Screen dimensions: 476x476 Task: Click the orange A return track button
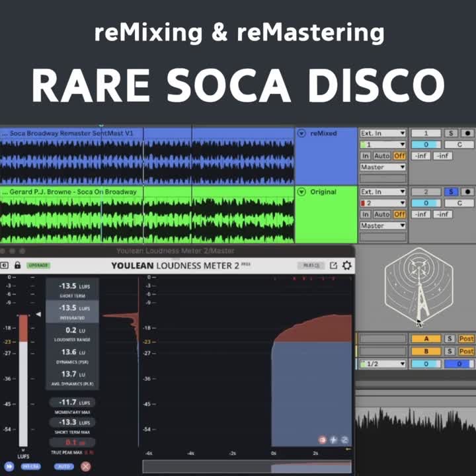426,338
